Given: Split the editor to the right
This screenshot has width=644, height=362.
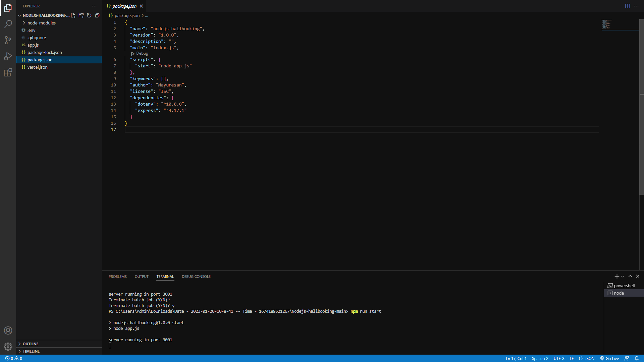Looking at the screenshot, I should (627, 6).
